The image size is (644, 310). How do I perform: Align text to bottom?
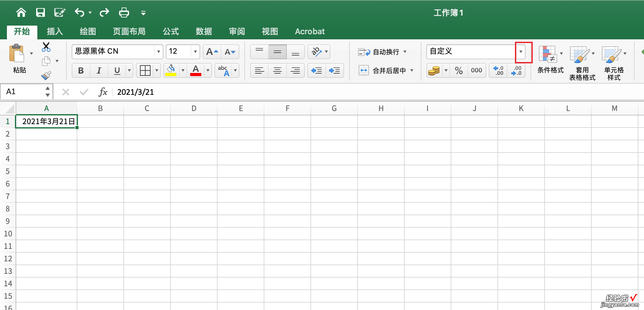click(296, 52)
